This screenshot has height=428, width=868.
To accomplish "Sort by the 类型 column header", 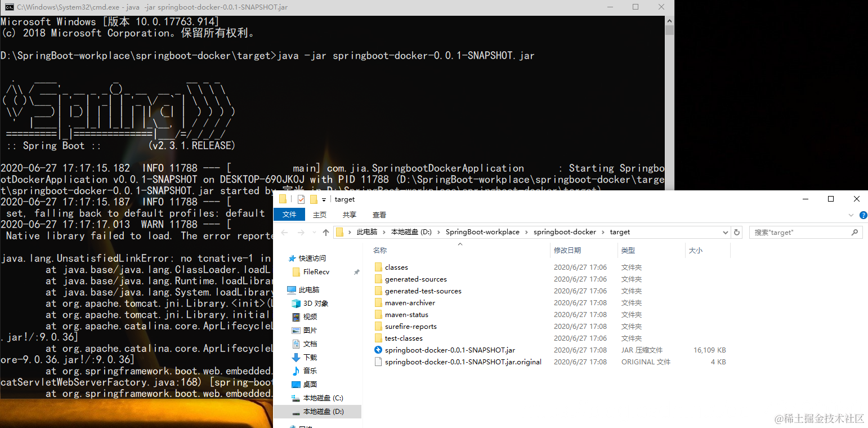I will coord(628,250).
